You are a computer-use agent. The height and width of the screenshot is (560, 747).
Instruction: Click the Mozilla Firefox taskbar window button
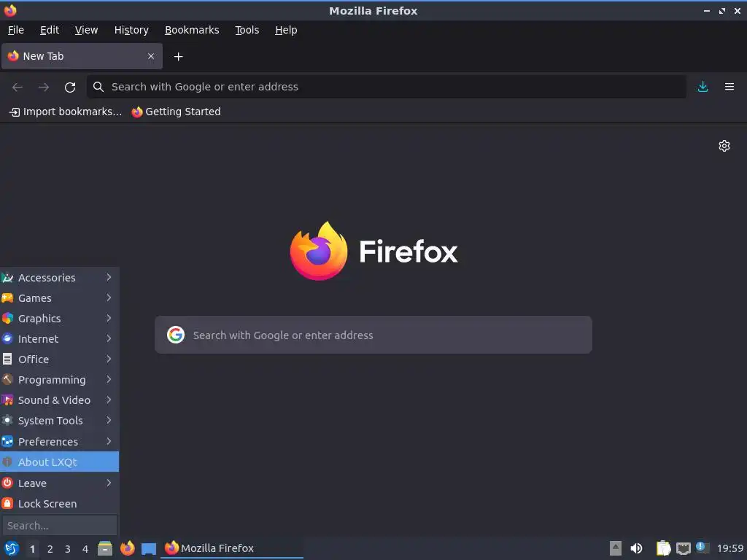point(231,548)
